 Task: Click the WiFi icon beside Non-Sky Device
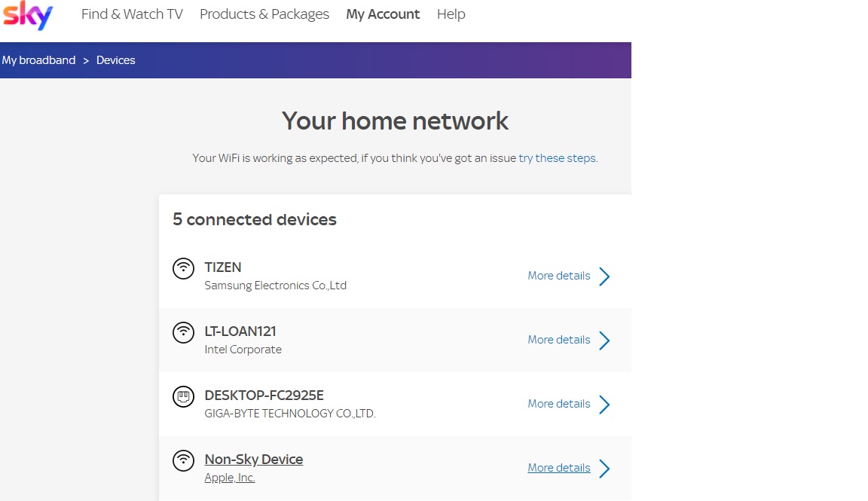tap(183, 460)
